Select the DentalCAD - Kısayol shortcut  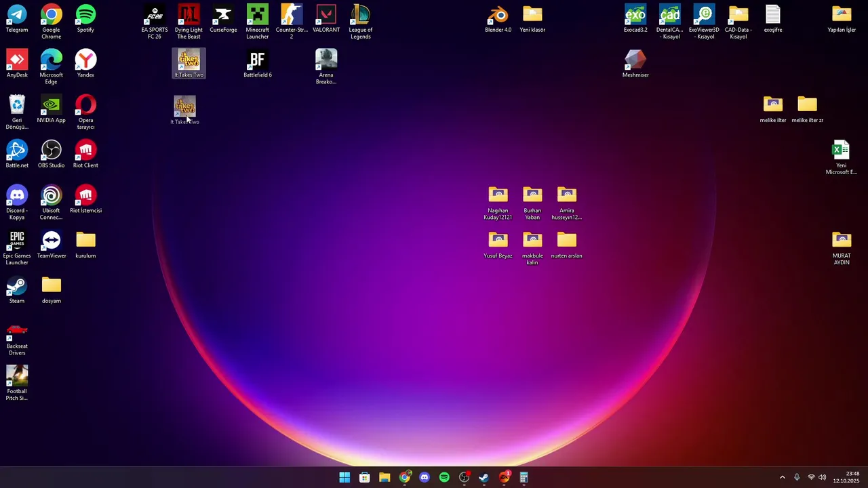670,22
